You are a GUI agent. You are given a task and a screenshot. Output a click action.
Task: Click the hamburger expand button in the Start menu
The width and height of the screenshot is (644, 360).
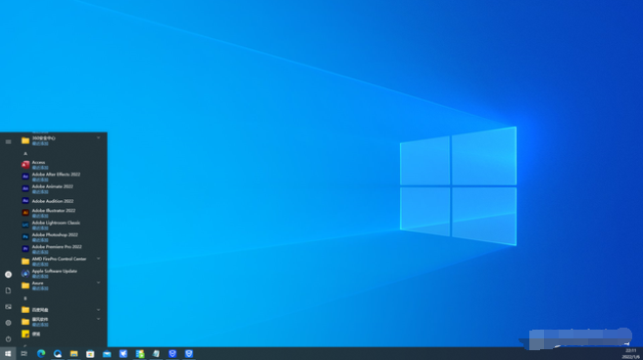click(x=8, y=141)
